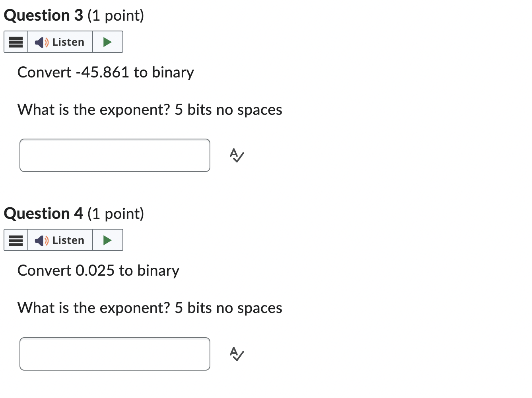Open the ReadSpeaker options menu for Question 3

click(x=16, y=42)
